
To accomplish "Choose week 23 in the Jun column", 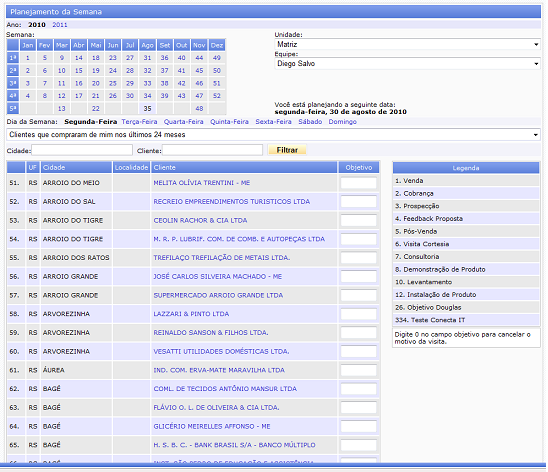I will click(x=113, y=58).
